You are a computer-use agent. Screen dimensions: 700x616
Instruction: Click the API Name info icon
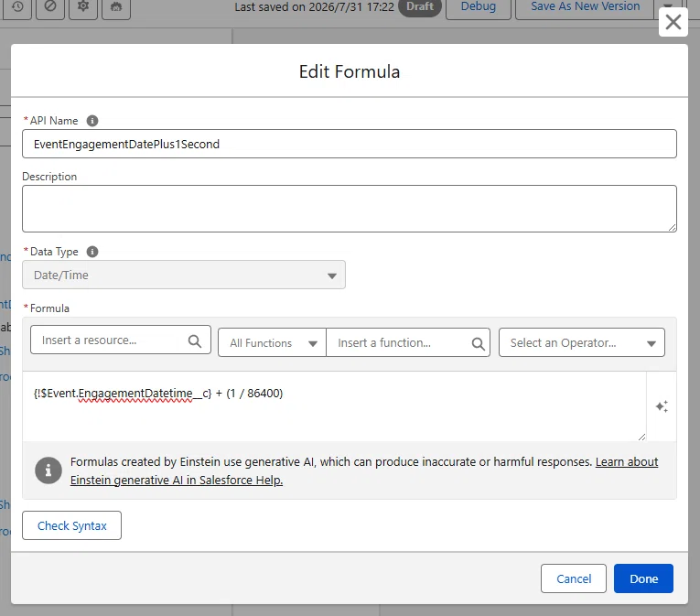pyautogui.click(x=92, y=121)
